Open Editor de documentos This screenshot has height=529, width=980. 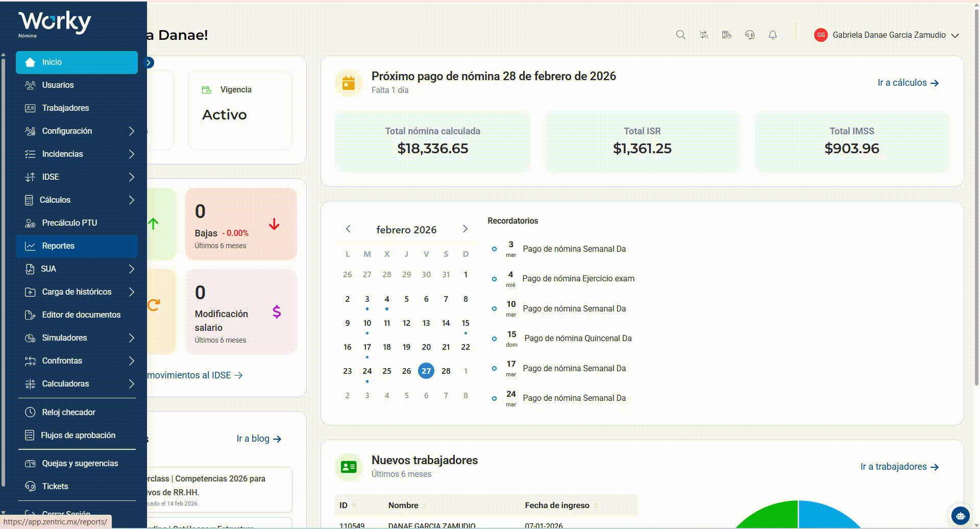[77, 315]
